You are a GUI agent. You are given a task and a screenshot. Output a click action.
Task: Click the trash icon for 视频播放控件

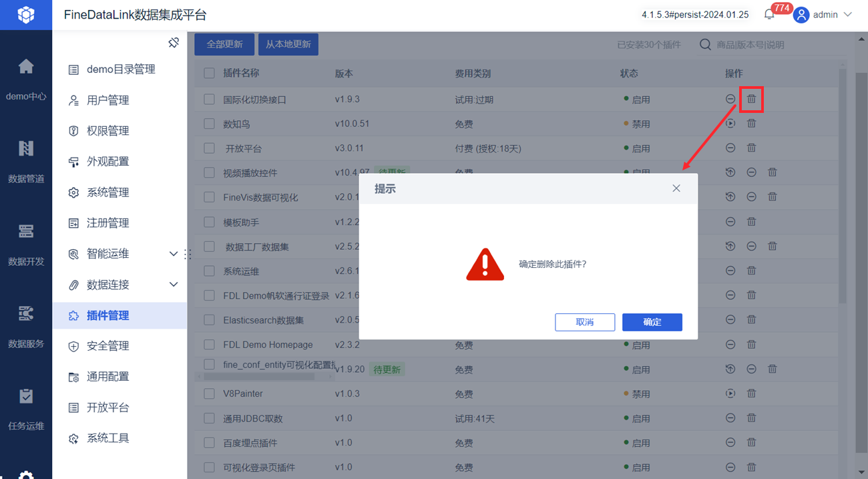[x=773, y=172]
